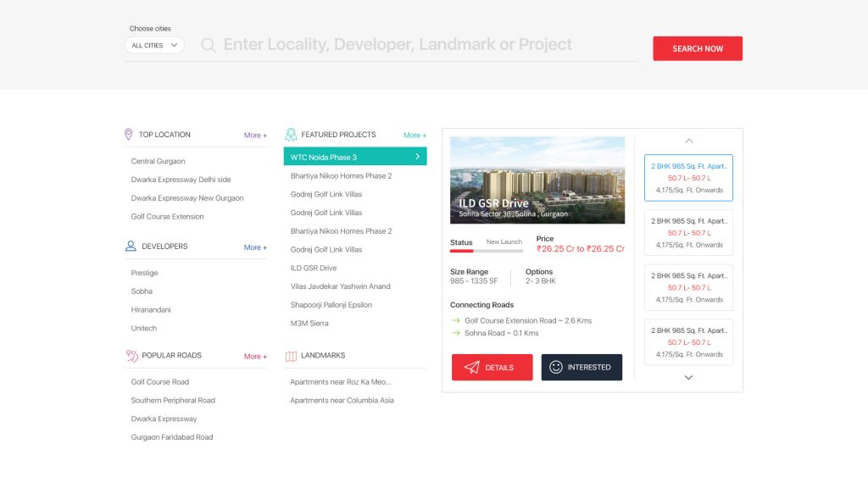
Task: Click the Price range ₹26.25 Cr text
Action: coord(580,249)
